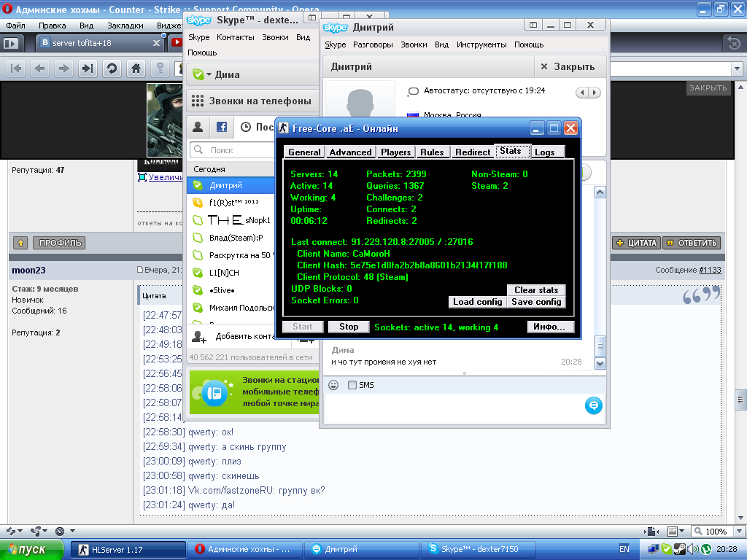Open the Advanced tab in Free-Core
The height and width of the screenshot is (560, 747).
[x=350, y=152]
